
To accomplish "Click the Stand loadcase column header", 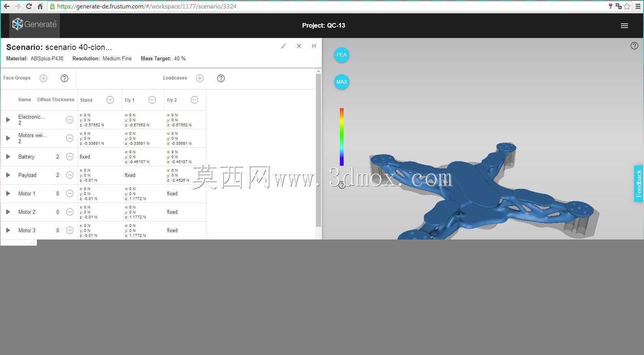I will 86,100.
